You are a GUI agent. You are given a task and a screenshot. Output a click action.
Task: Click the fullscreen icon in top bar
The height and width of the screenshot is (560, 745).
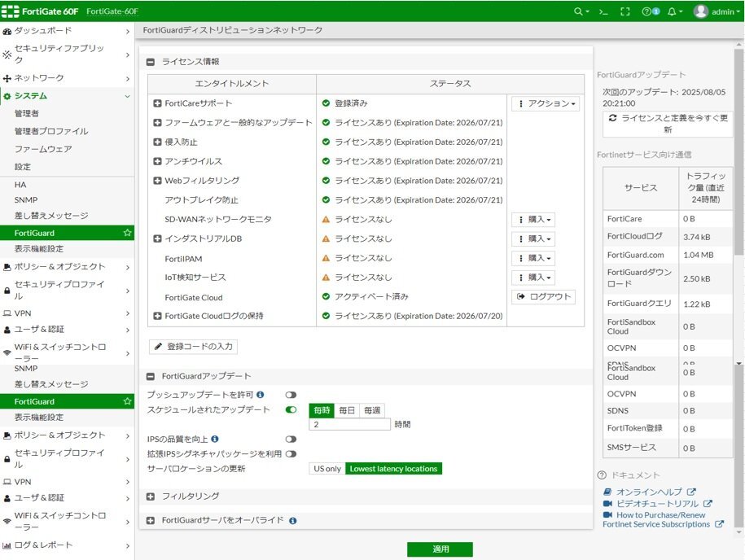(625, 11)
